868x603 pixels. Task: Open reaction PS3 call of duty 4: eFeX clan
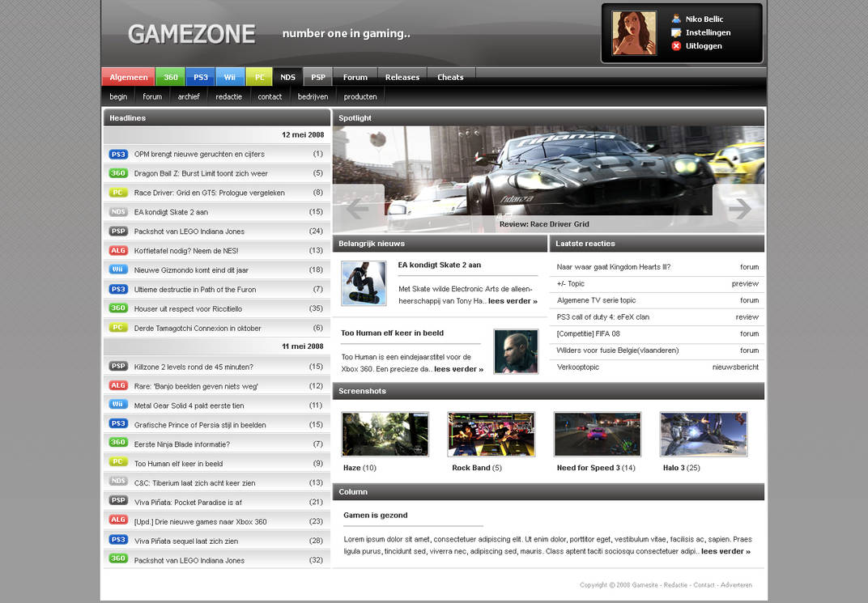click(603, 317)
